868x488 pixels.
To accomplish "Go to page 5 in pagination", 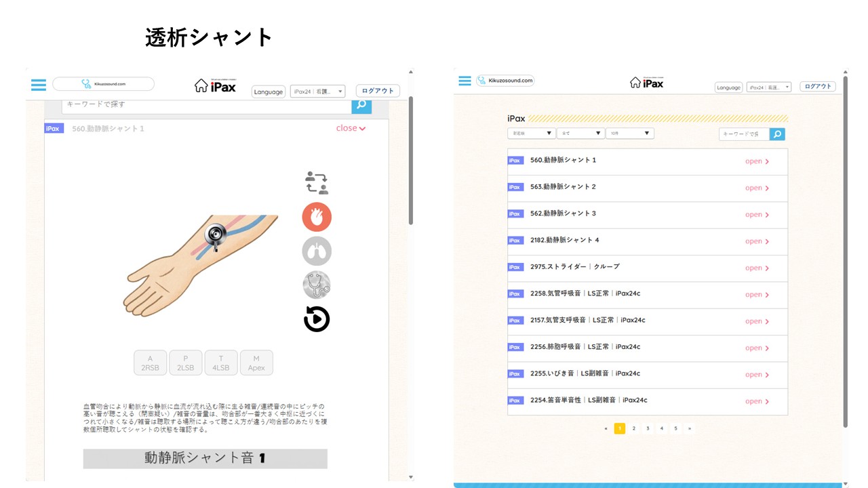I will tap(675, 428).
